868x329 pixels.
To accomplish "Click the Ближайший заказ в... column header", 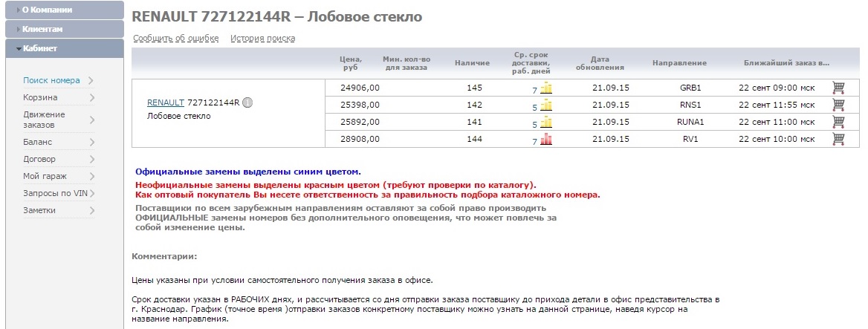I will 786,63.
